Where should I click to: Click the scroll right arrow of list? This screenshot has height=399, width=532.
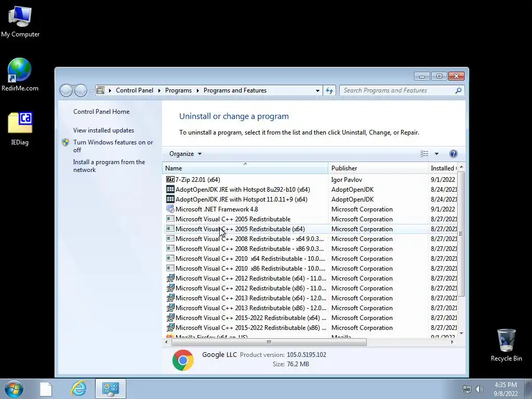453,342
